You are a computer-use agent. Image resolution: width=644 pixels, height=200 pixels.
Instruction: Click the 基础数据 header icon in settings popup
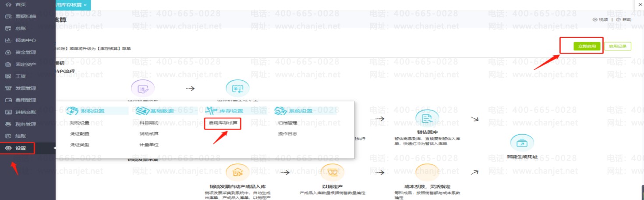[x=142, y=111]
